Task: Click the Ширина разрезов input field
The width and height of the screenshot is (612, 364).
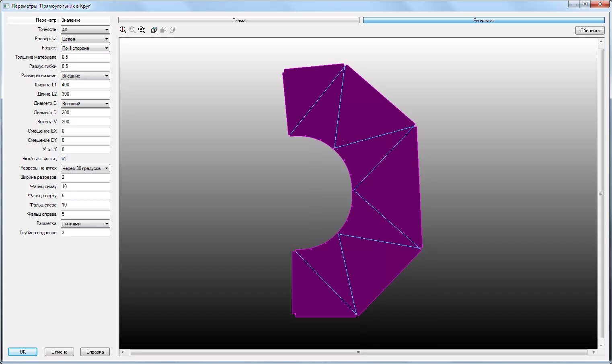Action: pyautogui.click(x=85, y=177)
